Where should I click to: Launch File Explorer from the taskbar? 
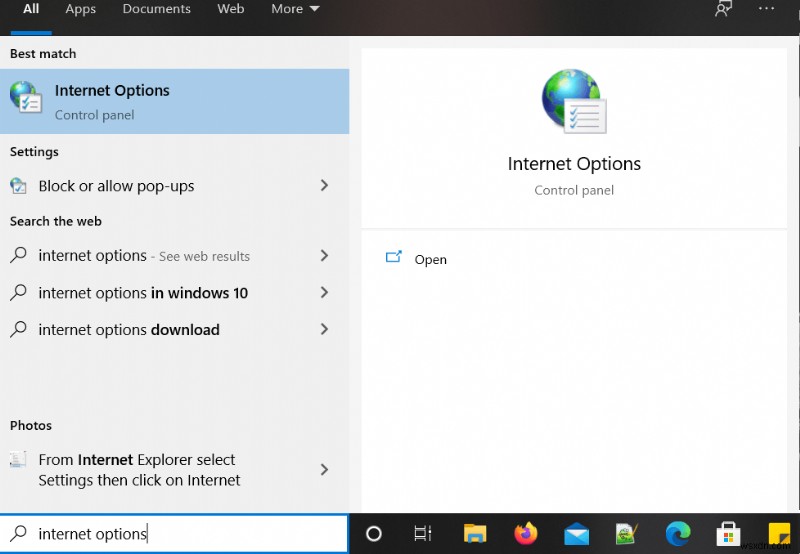(x=475, y=534)
